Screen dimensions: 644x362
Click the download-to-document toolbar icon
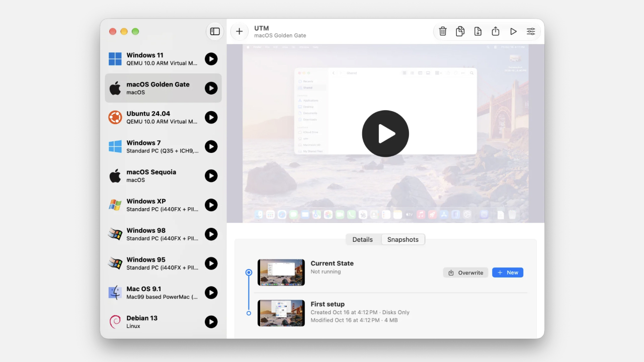[478, 31]
